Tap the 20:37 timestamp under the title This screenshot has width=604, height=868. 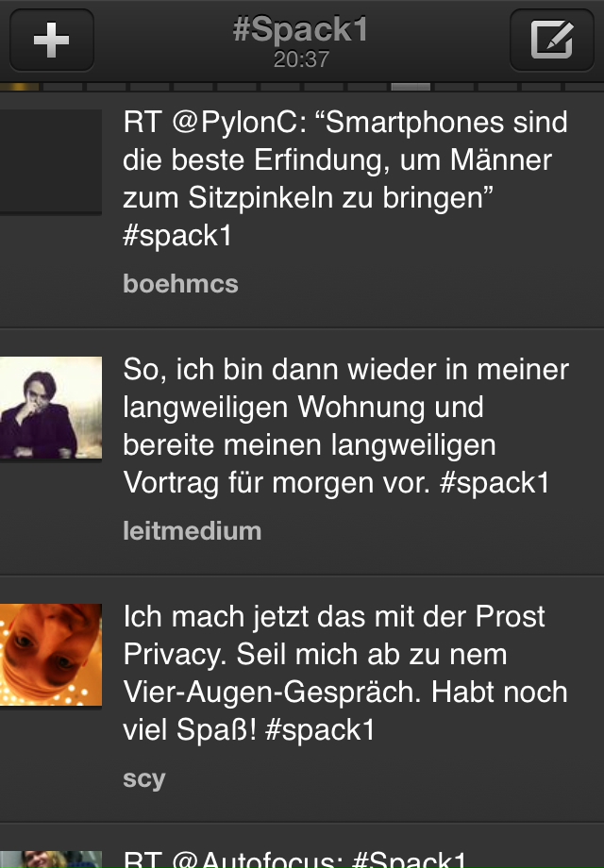(301, 58)
